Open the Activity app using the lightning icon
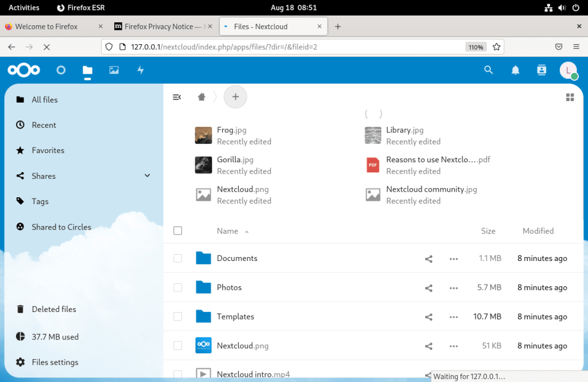Screen dimensions: 588x382 141,70
